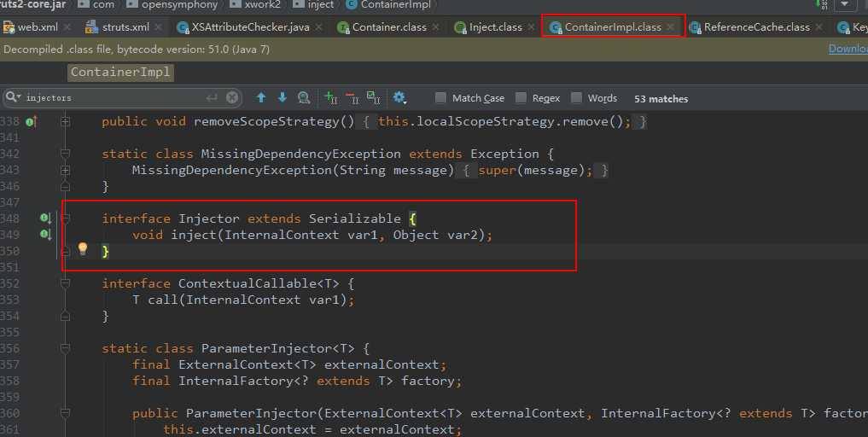Expand folded constructor on line 343
Viewport: 868px width, 437px height.
(66, 170)
